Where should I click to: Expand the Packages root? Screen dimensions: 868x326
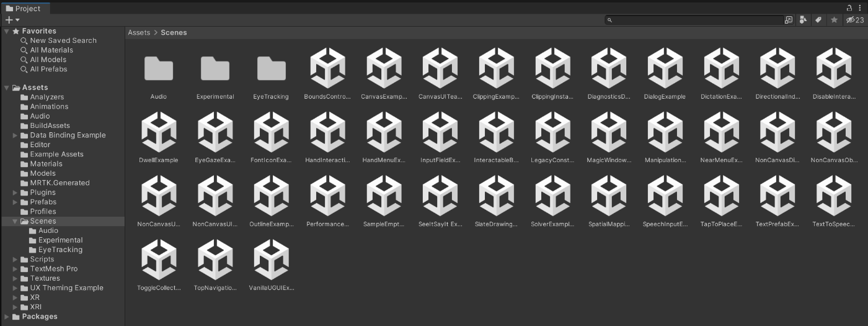tap(6, 317)
